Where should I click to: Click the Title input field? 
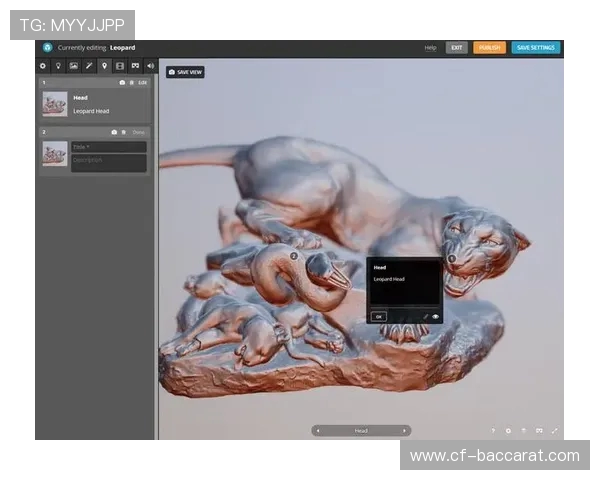(x=109, y=147)
